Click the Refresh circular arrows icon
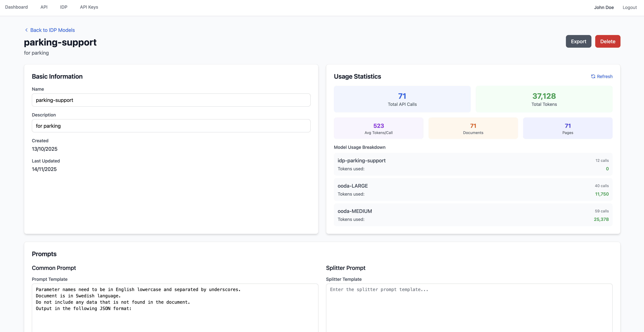The height and width of the screenshot is (332, 644). (x=593, y=77)
